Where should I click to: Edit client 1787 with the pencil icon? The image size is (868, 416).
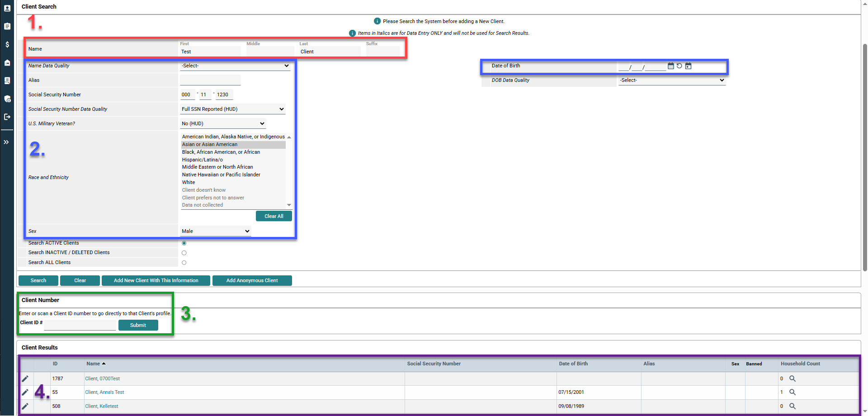(26, 378)
